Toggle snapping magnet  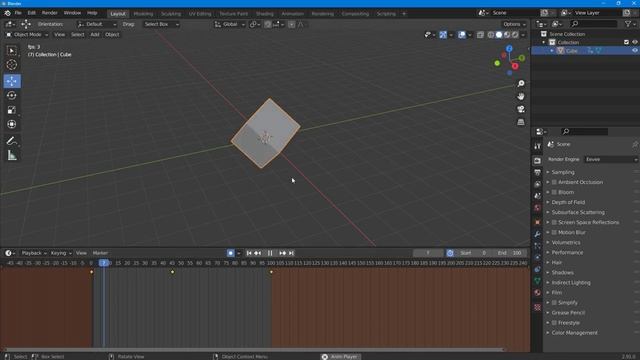tap(267, 24)
